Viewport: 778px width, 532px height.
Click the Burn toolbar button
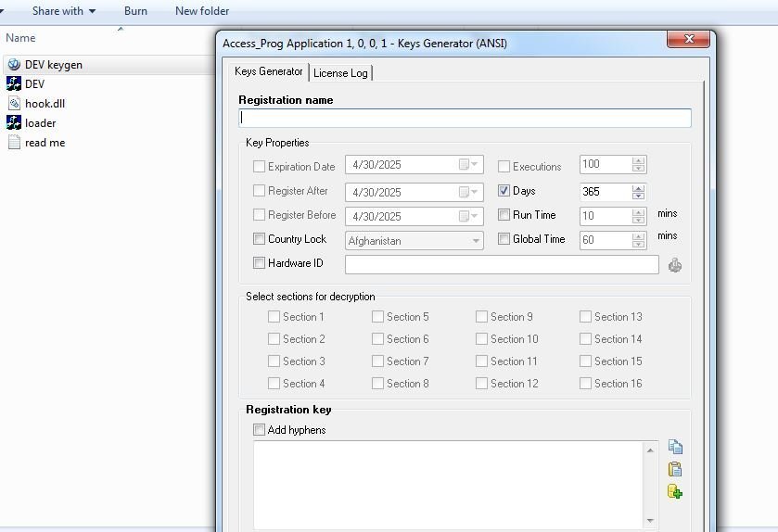tap(135, 11)
